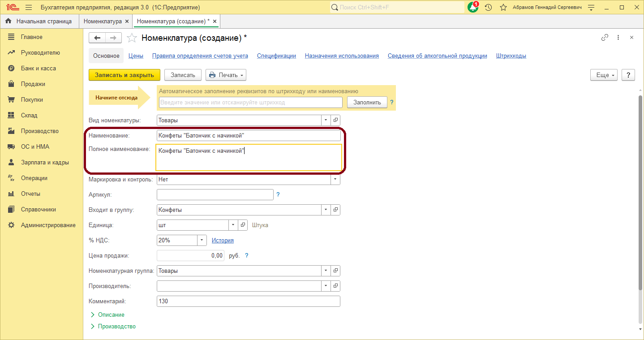Open Вид номенклатуры item with open button
This screenshot has height=340, width=644.
(335, 120)
